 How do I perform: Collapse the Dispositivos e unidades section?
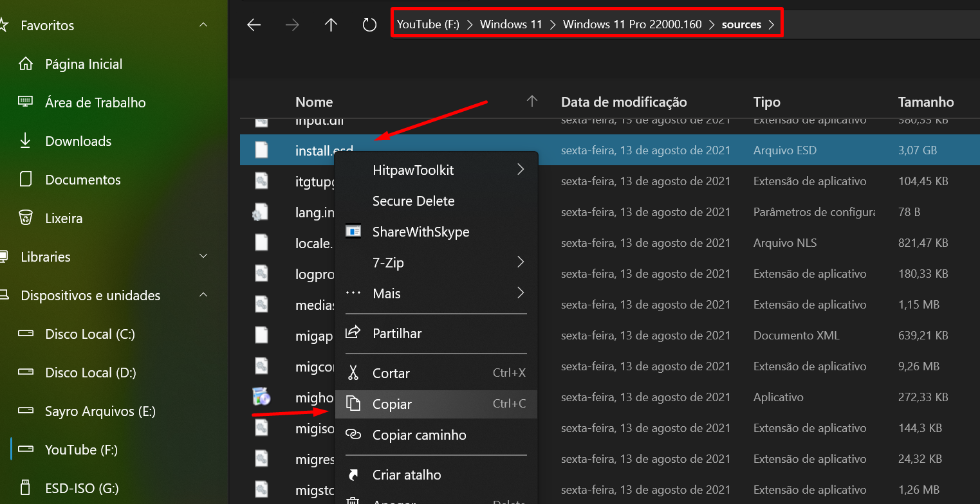click(203, 295)
